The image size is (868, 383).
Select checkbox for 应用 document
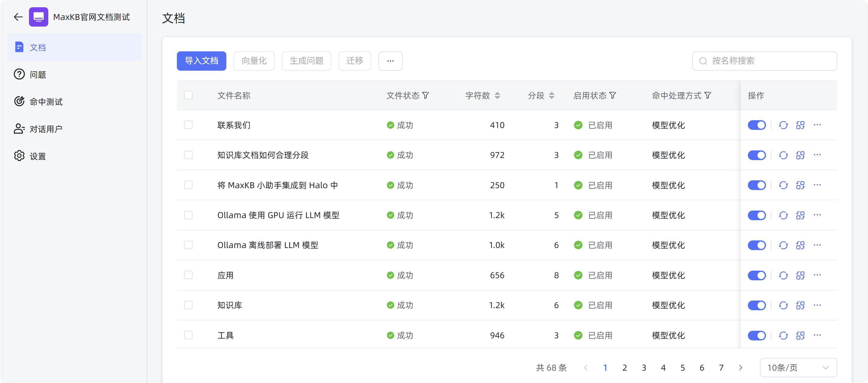click(188, 275)
